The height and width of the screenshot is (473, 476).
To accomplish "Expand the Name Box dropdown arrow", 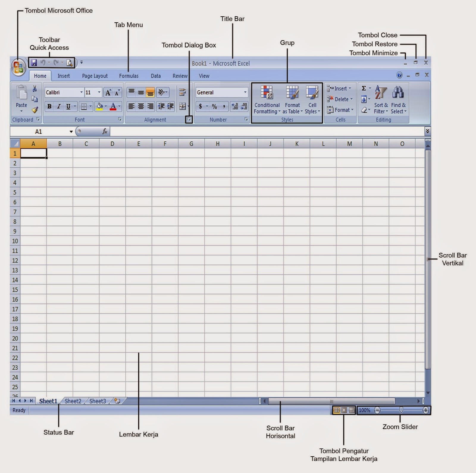I will coord(71,131).
